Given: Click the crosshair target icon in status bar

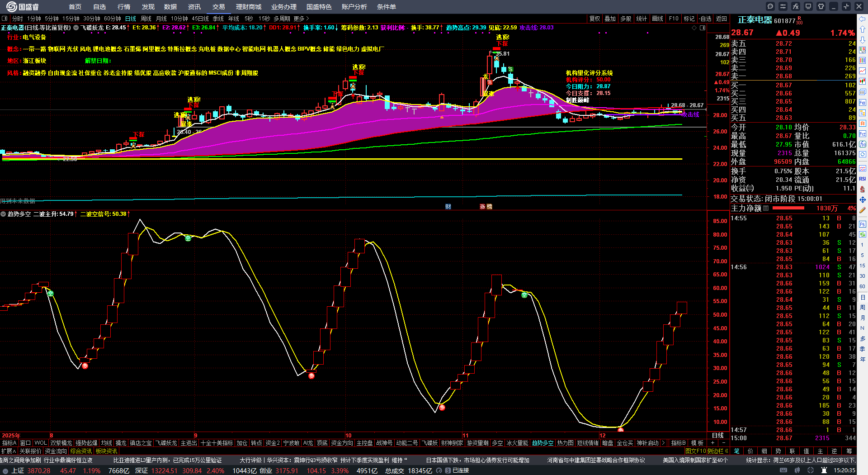Looking at the screenshot, I should [811, 470].
